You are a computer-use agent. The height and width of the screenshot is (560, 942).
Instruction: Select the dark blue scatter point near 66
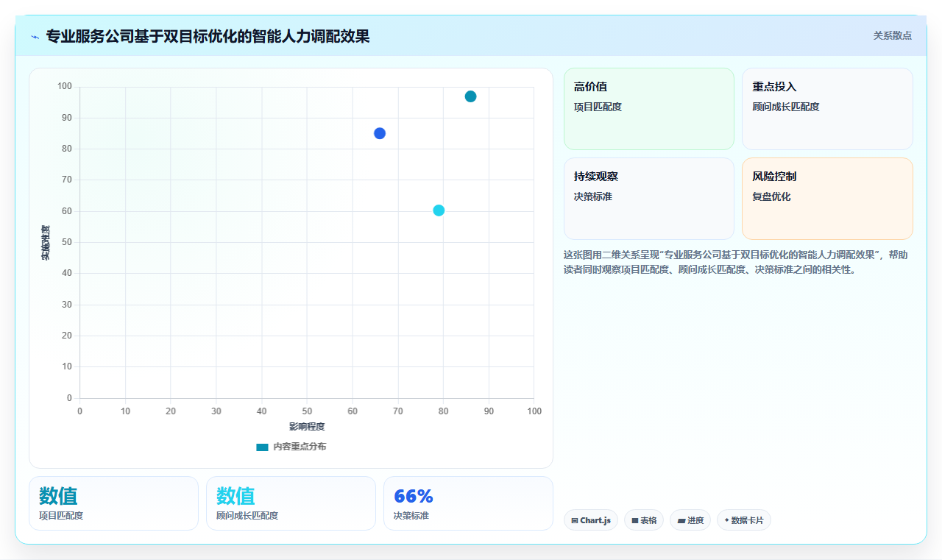(380, 133)
